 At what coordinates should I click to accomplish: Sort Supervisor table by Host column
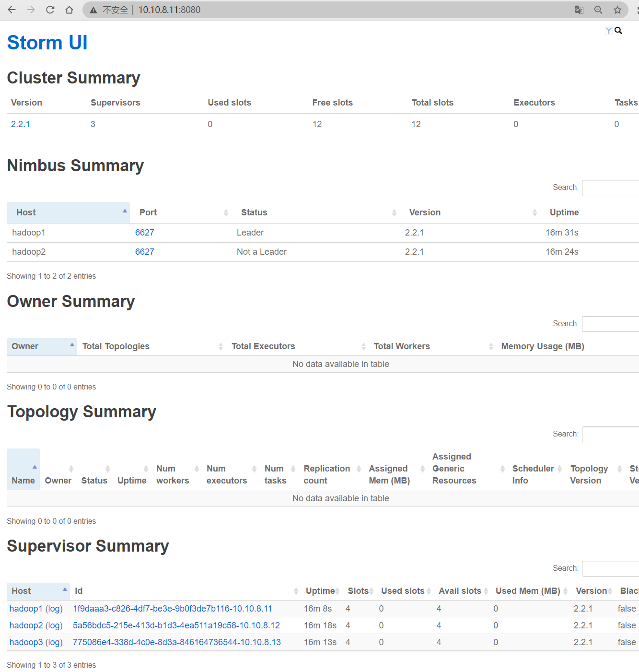coord(38,591)
